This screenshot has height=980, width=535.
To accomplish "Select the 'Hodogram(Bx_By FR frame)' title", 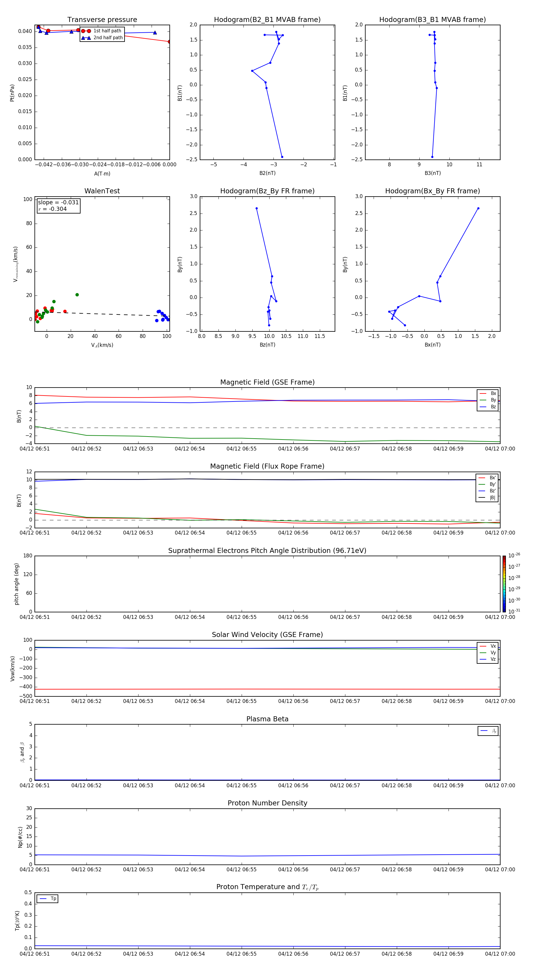I will coord(432,191).
